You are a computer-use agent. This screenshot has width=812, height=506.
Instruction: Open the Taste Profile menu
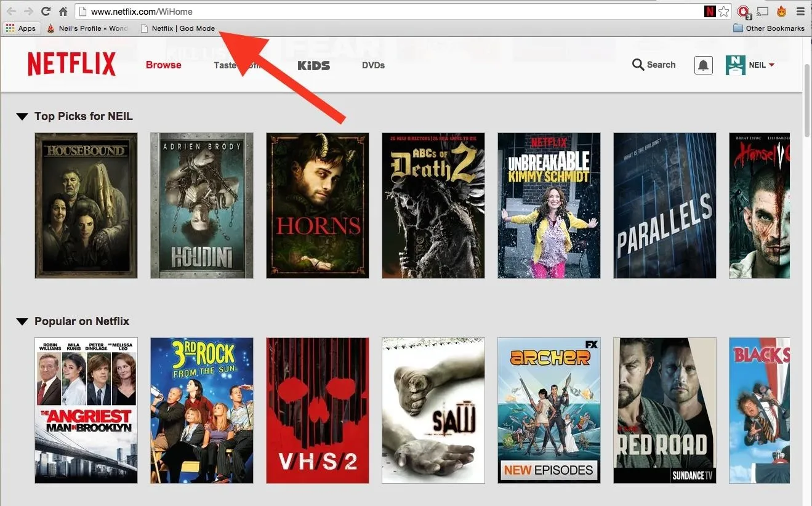click(x=239, y=65)
